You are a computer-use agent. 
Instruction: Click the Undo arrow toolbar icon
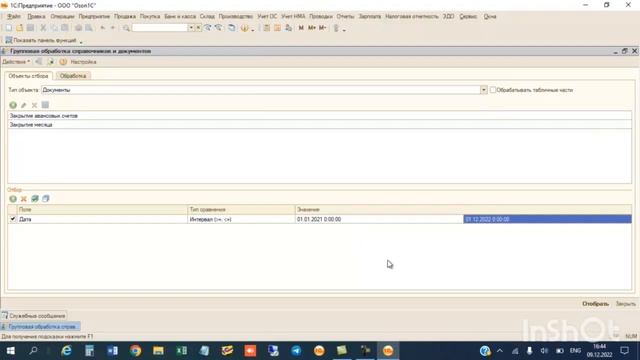[x=103, y=28]
